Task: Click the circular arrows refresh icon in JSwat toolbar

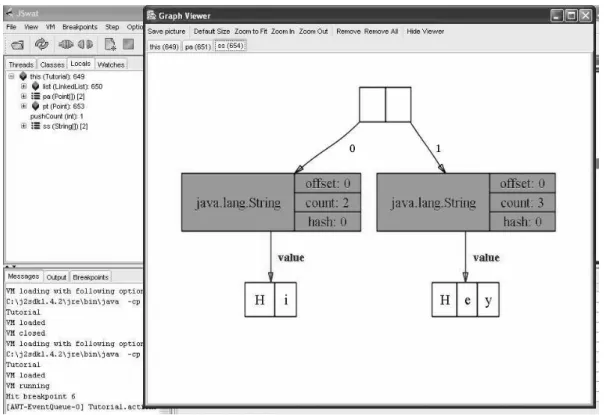Action: point(41,44)
